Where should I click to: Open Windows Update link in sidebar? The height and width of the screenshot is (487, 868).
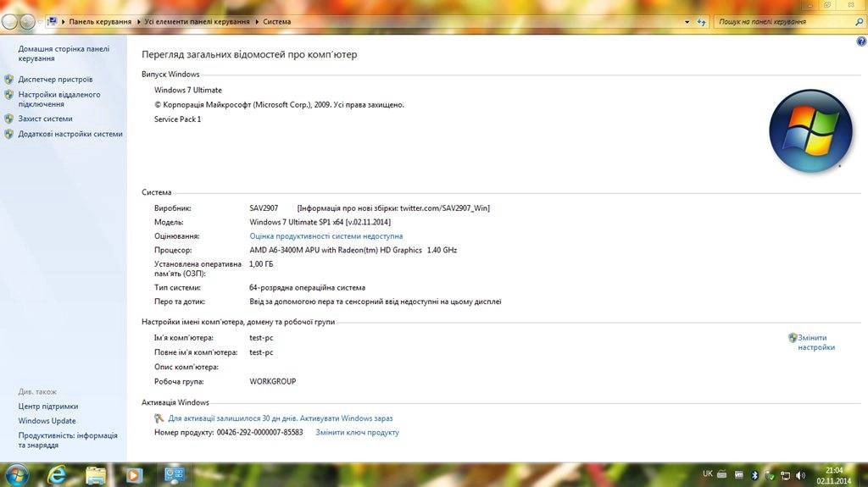coord(47,421)
